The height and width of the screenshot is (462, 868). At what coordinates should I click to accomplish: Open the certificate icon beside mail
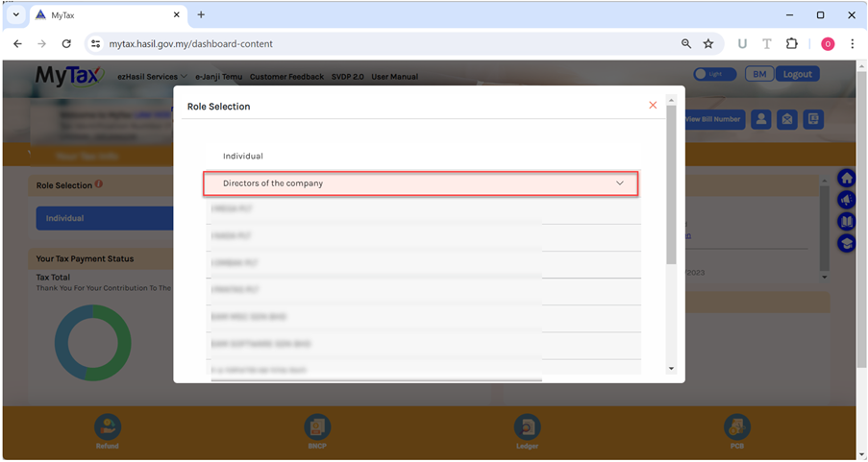813,119
